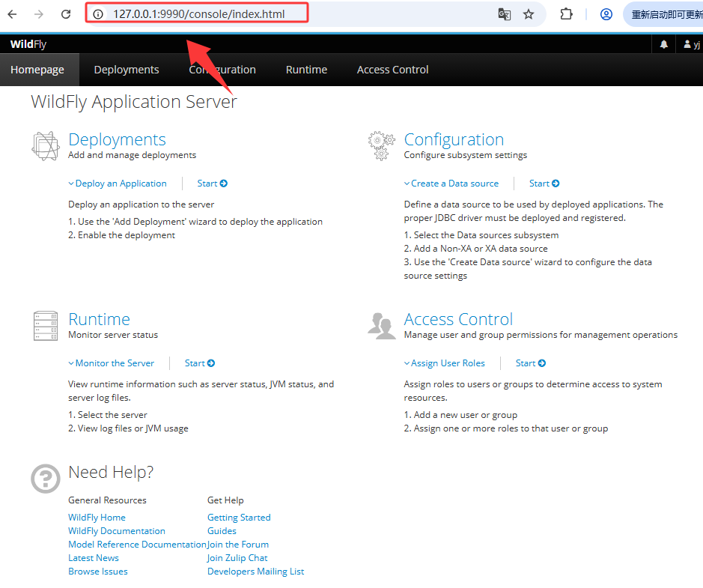Click the Runtime server rack icon
This screenshot has height=588, width=703.
click(45, 326)
